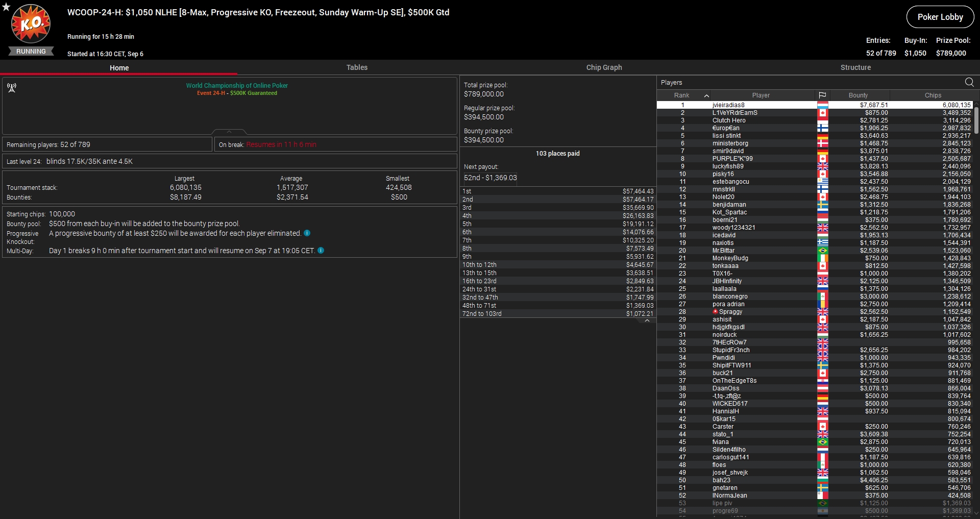The image size is (980, 519).
Task: Click the 1st place payout row
Action: tap(558, 191)
